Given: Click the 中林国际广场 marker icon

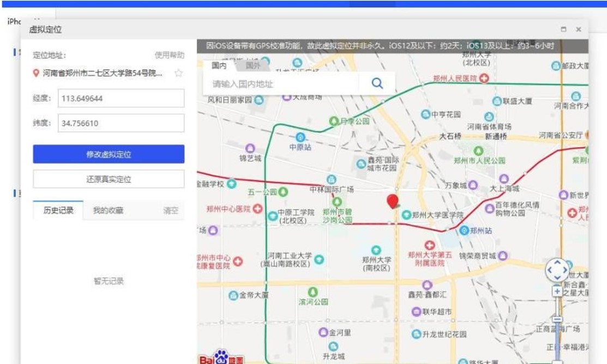Looking at the screenshot, I should click(332, 179).
